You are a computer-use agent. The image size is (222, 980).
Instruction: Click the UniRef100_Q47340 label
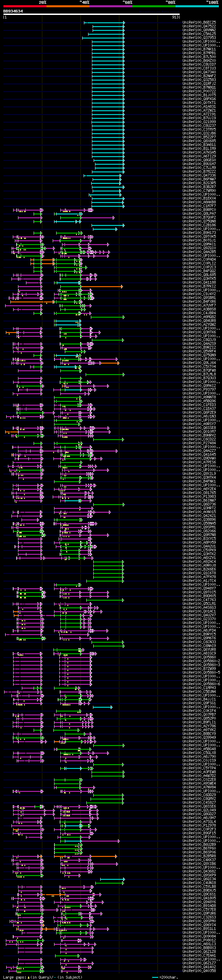point(199,72)
